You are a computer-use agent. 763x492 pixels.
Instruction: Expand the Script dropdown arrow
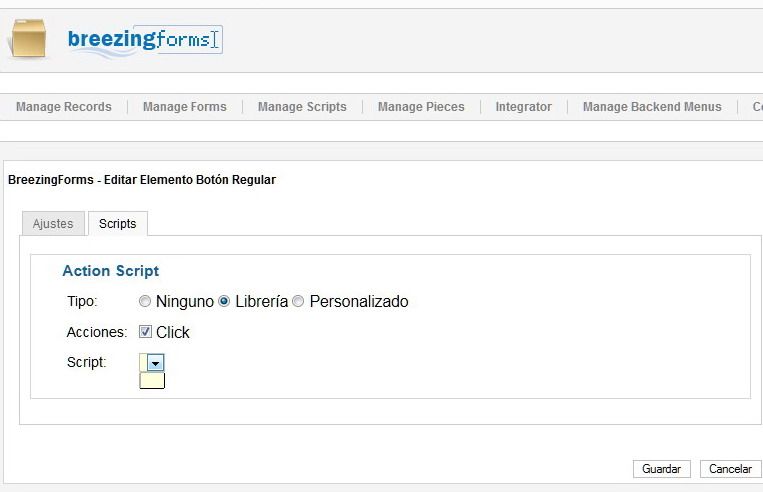click(156, 363)
